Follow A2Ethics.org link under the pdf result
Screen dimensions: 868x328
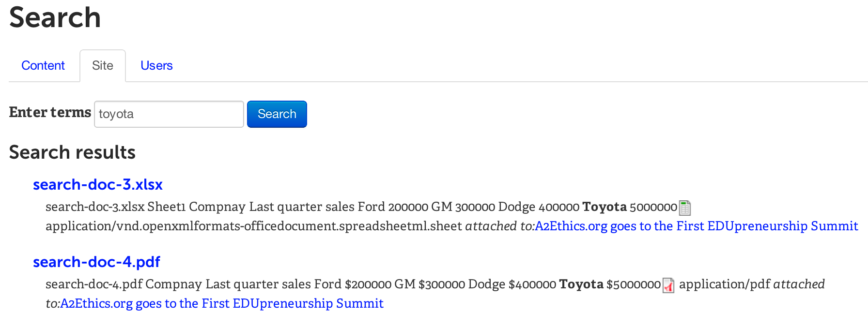[x=222, y=303]
